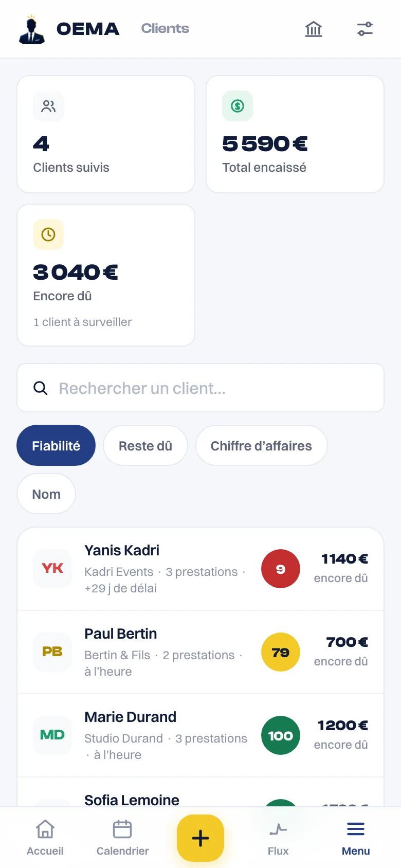Open the bank building icon in header
This screenshot has width=401, height=868.
tap(314, 29)
